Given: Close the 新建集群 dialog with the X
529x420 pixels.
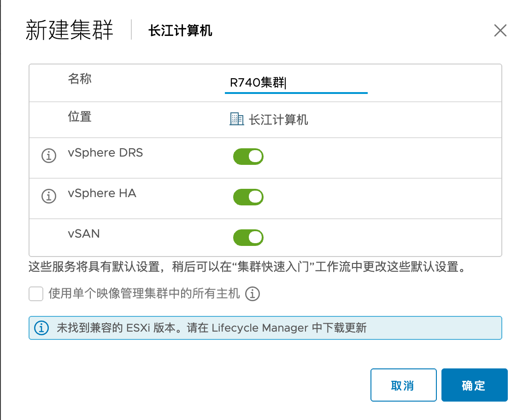Looking at the screenshot, I should 500,31.
